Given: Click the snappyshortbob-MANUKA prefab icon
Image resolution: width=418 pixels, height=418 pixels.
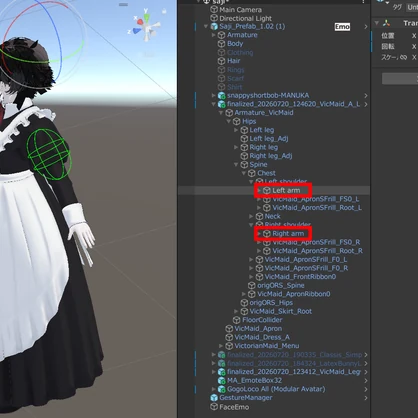Looking at the screenshot, I should coord(222,96).
